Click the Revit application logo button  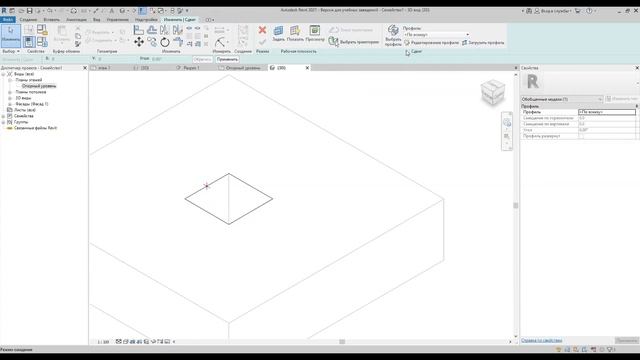(4, 11)
